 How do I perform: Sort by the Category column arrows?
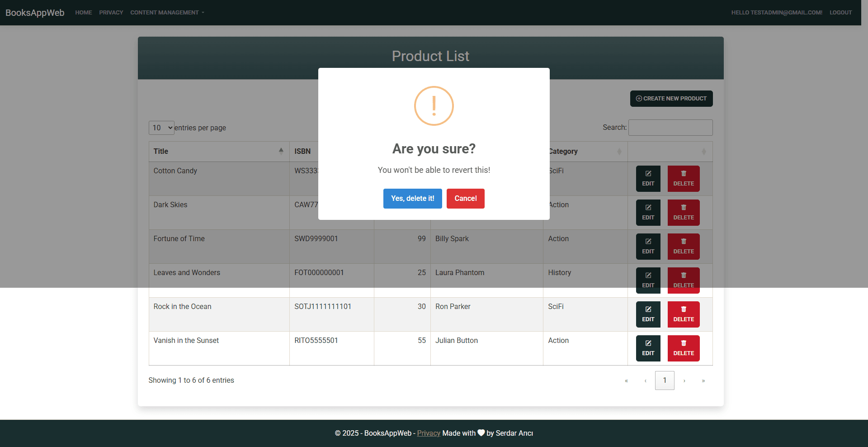point(619,152)
